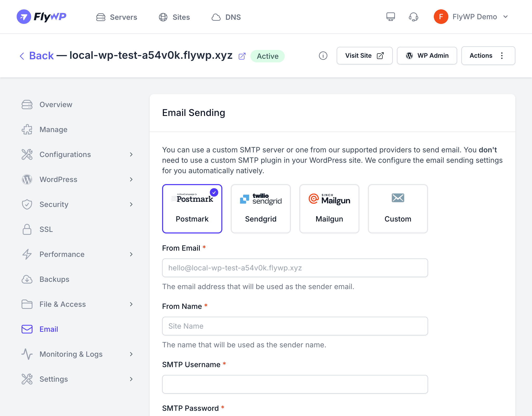Screen dimensions: 532x416
Task: Click the SMTP Username input field
Action: [295, 384]
